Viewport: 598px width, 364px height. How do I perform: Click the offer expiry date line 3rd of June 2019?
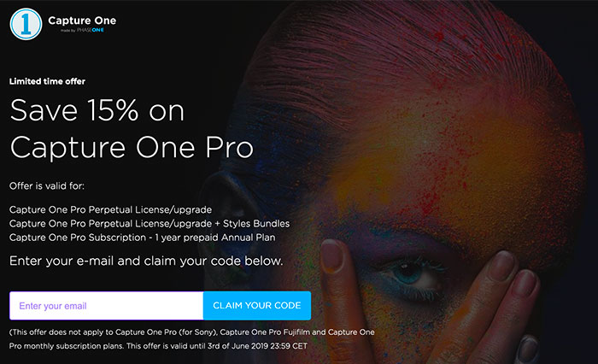click(158, 346)
